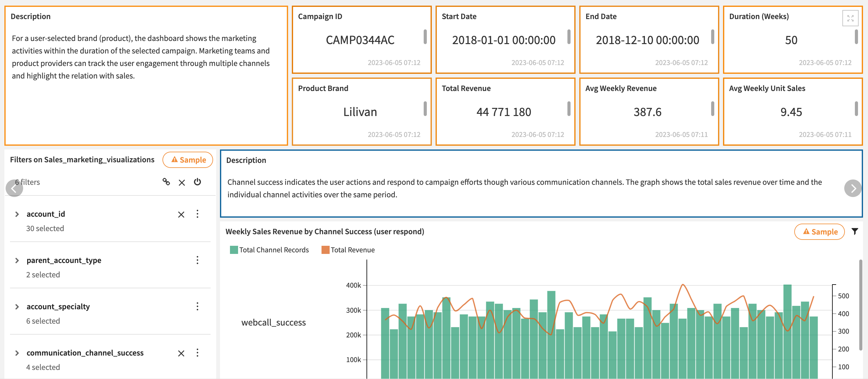Viewport: 868px width, 379px height.
Task: Click the Sample button in filters panel
Action: (188, 160)
